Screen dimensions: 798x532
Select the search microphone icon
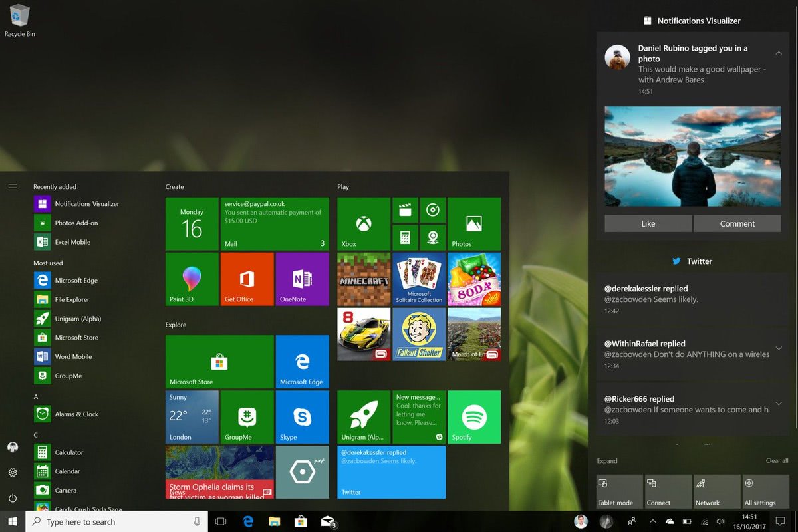[x=197, y=521]
